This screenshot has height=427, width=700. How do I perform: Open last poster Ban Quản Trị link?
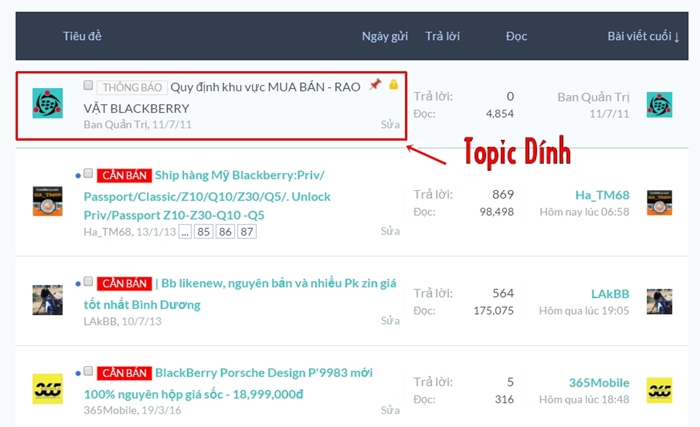(x=593, y=97)
